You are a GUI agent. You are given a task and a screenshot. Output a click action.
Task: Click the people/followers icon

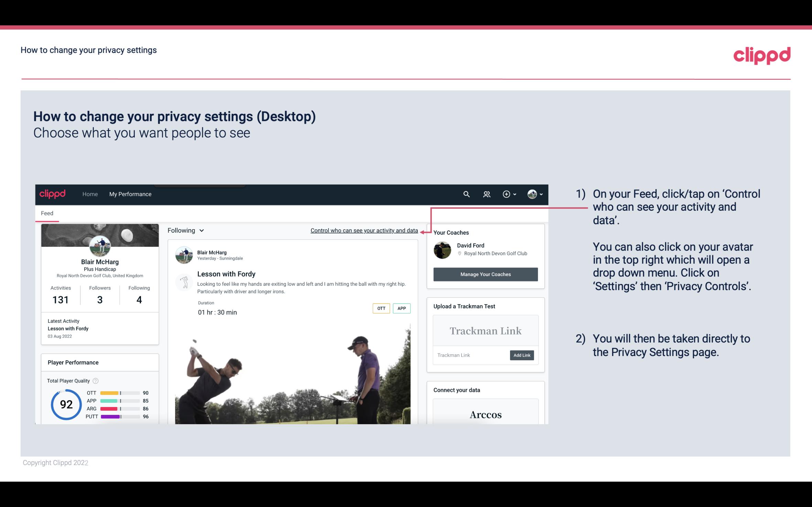pyautogui.click(x=486, y=194)
